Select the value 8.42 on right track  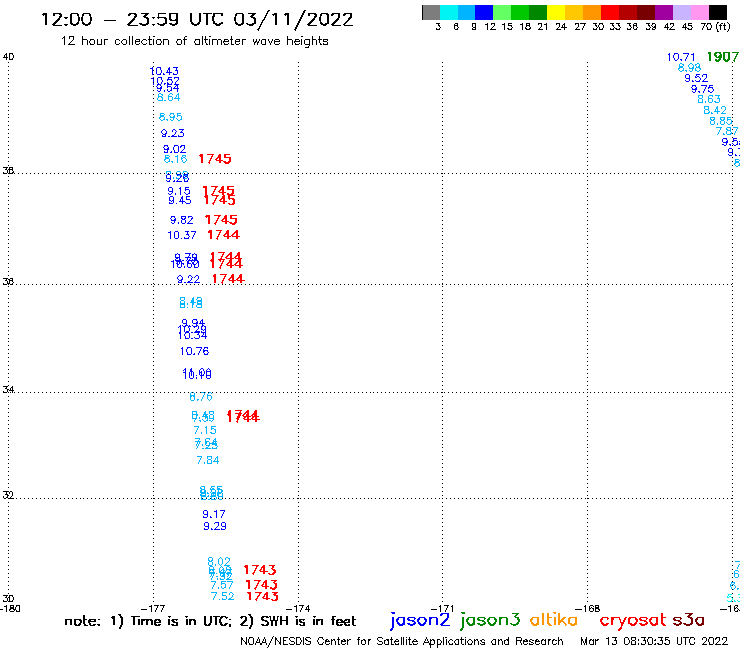(x=715, y=110)
